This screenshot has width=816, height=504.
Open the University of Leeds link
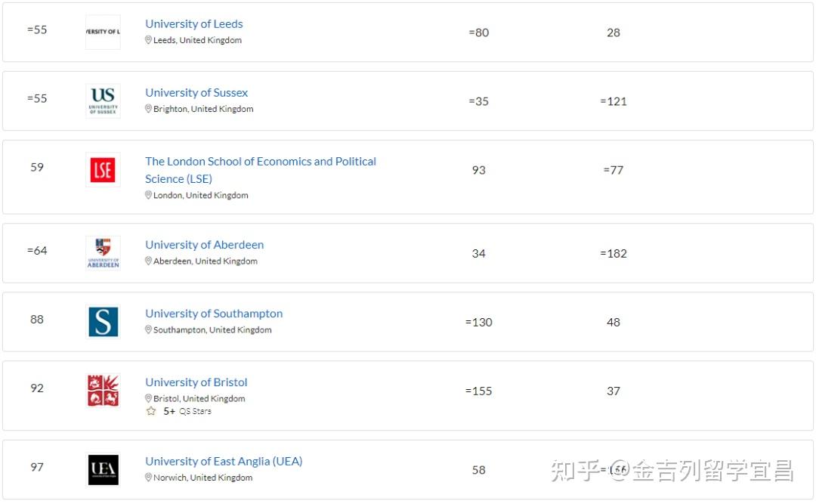click(x=194, y=24)
